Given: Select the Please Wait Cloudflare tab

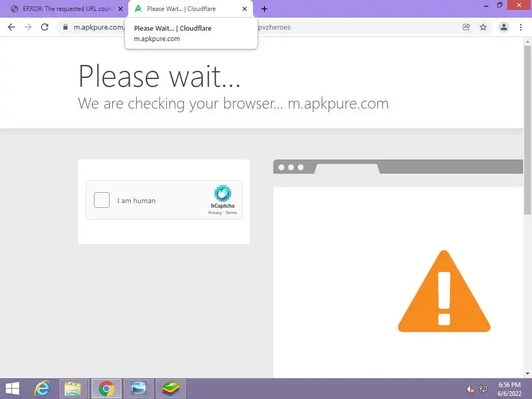Looking at the screenshot, I should click(x=190, y=9).
